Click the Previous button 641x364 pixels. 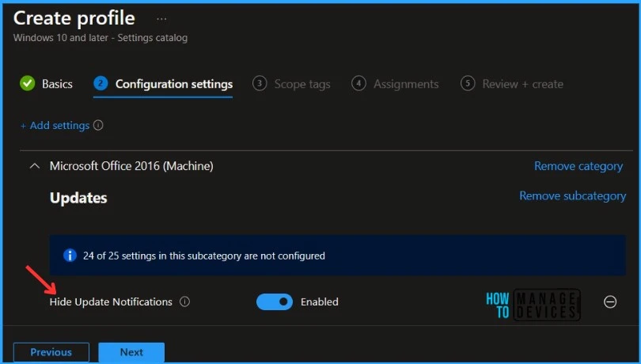pyautogui.click(x=51, y=352)
